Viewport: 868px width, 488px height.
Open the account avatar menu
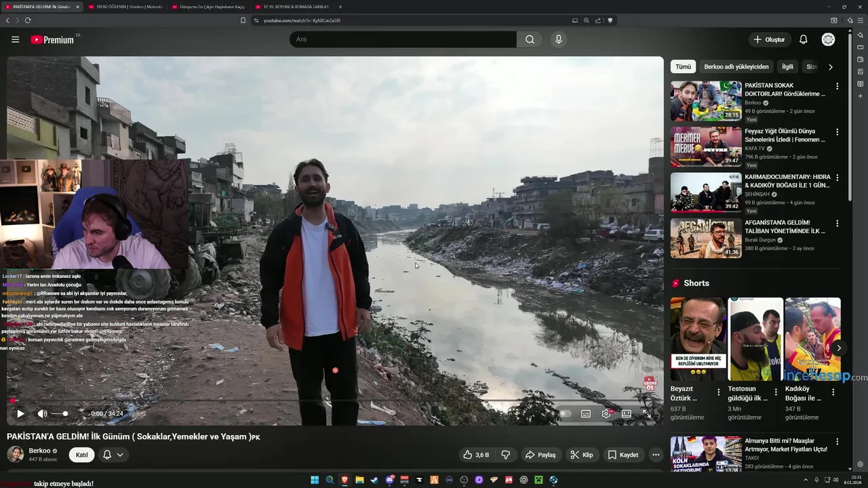tap(828, 39)
